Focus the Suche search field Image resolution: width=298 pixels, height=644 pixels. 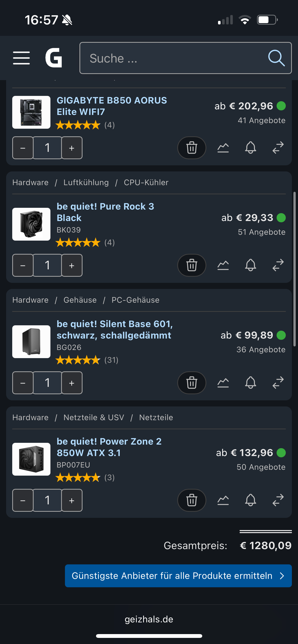173,58
